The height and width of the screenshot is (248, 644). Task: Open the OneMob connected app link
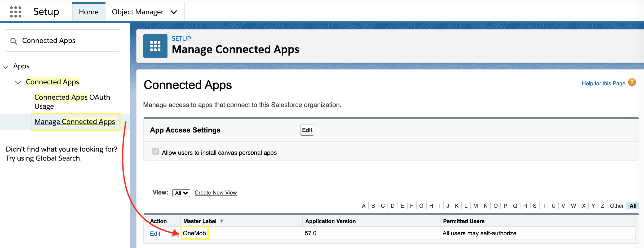[194, 233]
